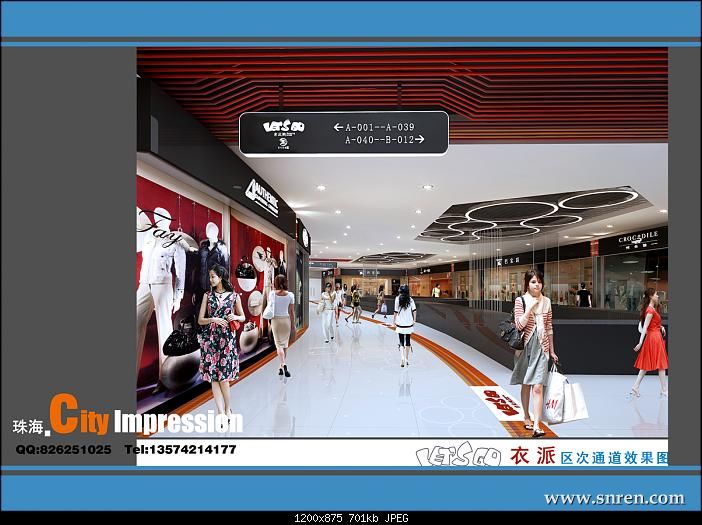This screenshot has height=525, width=702.
Task: Click the "1200x875 701kb JPEG" image info text
Action: [351, 518]
